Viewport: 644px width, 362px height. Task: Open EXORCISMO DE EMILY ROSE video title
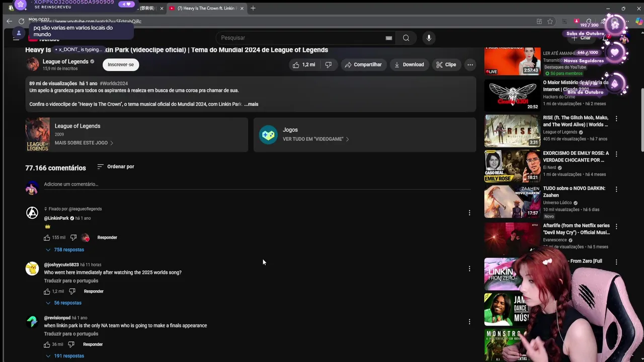(576, 156)
